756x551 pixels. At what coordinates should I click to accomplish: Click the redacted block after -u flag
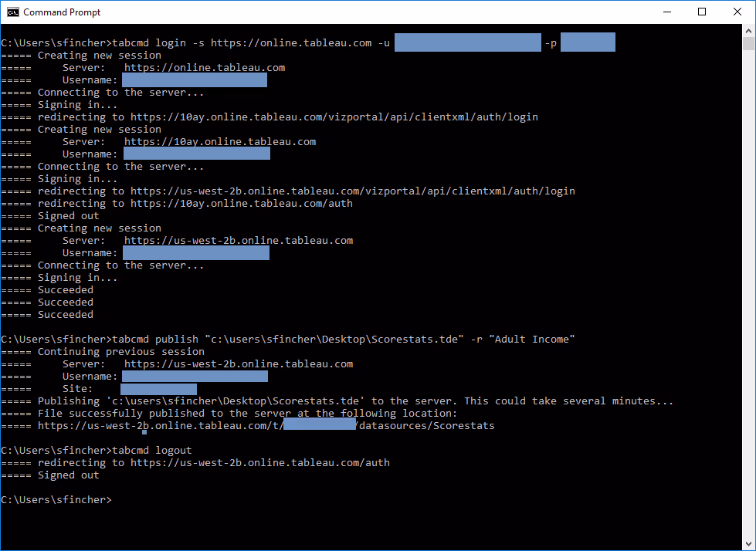467,43
